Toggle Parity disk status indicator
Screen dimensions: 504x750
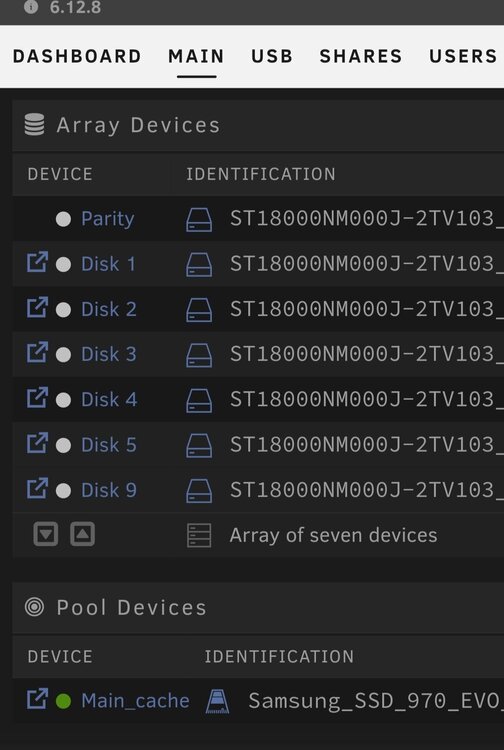(x=63, y=220)
